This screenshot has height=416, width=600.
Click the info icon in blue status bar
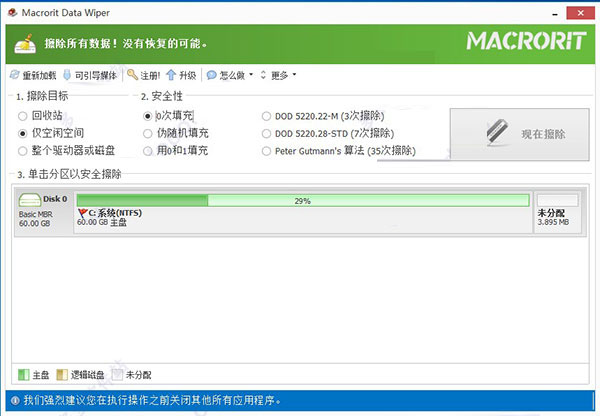[15, 401]
